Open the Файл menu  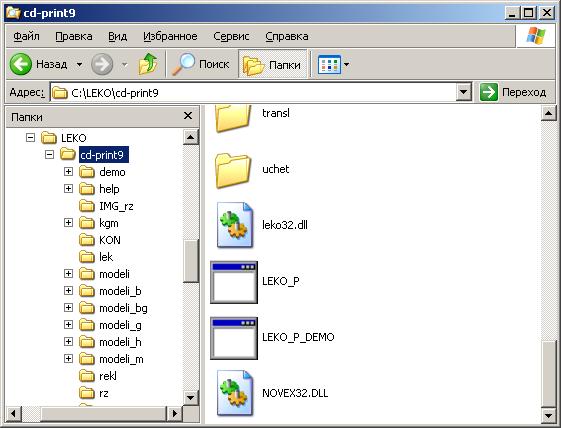click(x=26, y=36)
